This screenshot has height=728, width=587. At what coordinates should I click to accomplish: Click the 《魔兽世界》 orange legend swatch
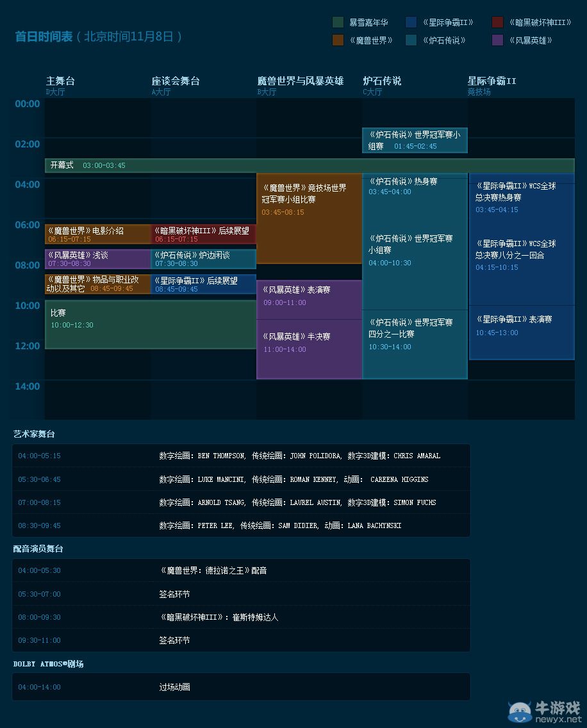(x=338, y=40)
